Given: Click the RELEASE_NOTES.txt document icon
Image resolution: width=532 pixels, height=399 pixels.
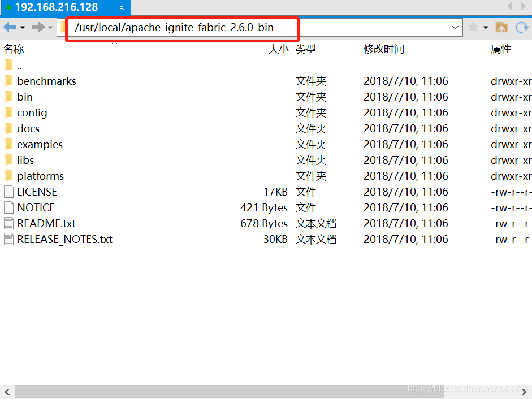Looking at the screenshot, I should point(9,240).
